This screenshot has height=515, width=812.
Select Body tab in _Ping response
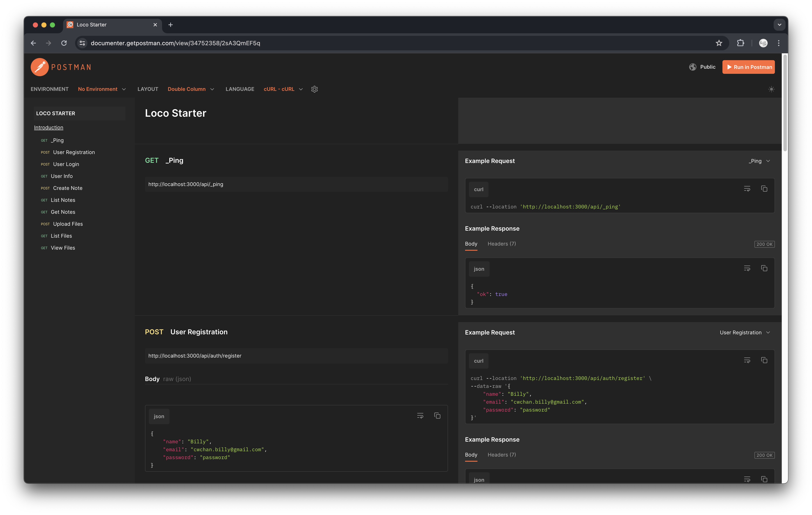click(471, 244)
